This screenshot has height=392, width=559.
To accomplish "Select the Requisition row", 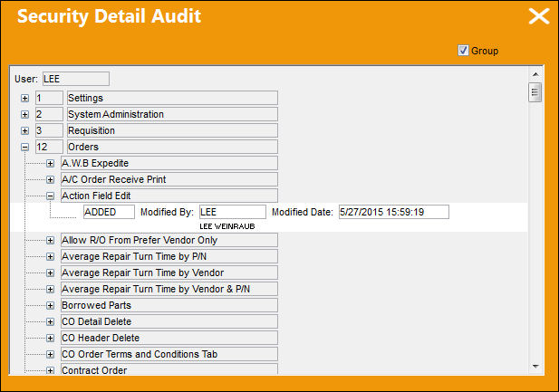I will (172, 130).
